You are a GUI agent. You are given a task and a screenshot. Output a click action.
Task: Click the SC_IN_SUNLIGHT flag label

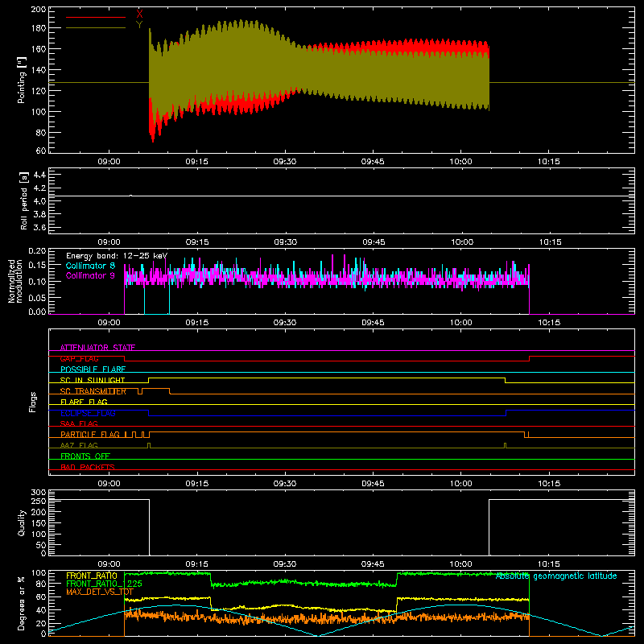point(93,380)
